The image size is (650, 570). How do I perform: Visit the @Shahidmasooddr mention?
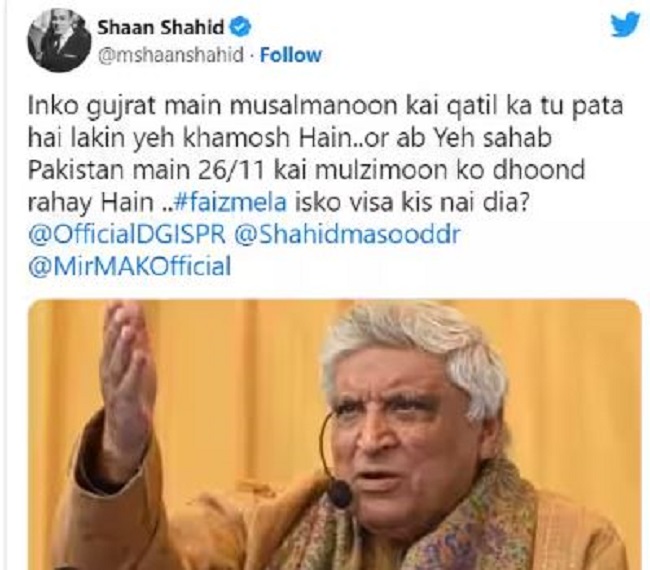click(347, 235)
